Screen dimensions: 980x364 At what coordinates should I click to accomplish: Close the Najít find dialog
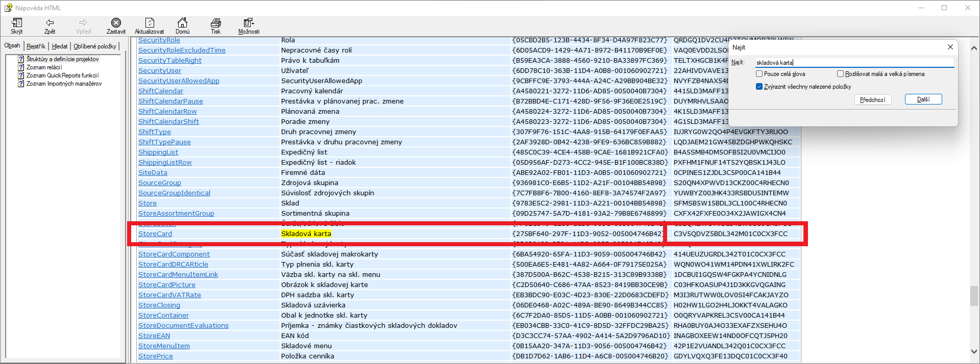coord(950,47)
